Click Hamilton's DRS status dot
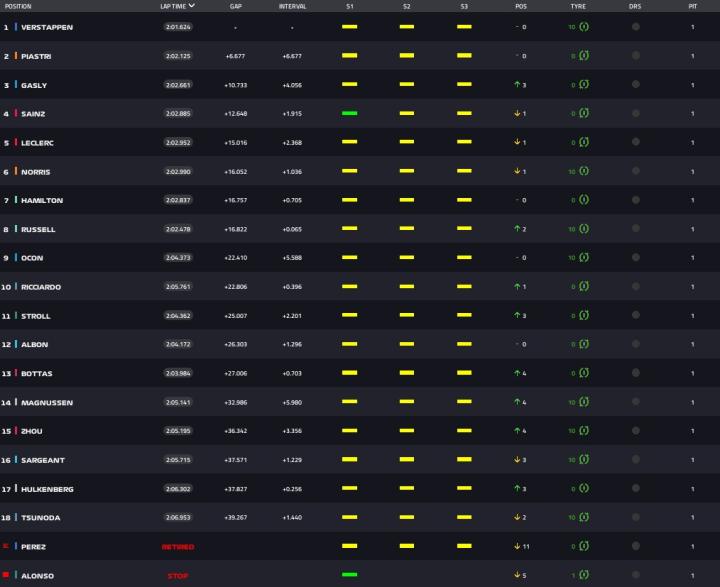This screenshot has height=587, width=720. coord(635,200)
